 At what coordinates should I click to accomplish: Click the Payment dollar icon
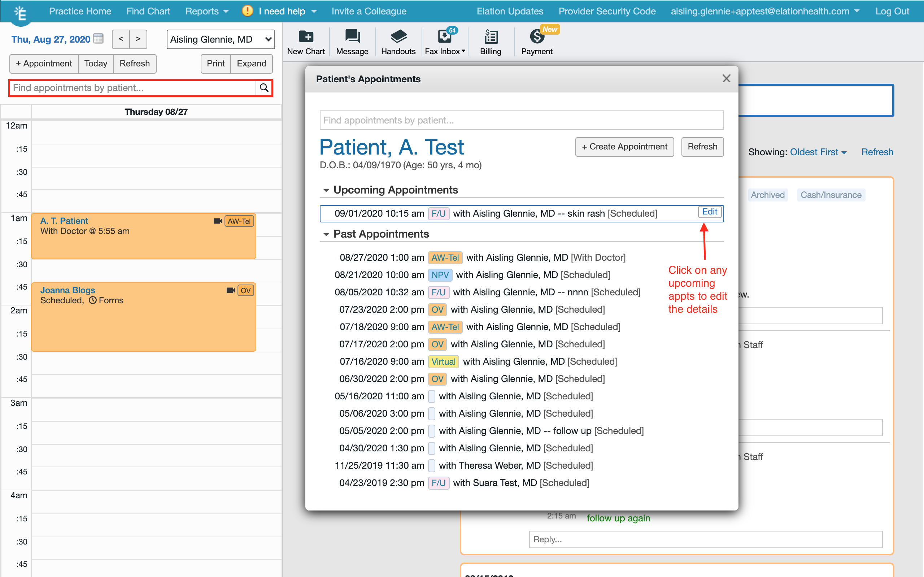tap(536, 37)
